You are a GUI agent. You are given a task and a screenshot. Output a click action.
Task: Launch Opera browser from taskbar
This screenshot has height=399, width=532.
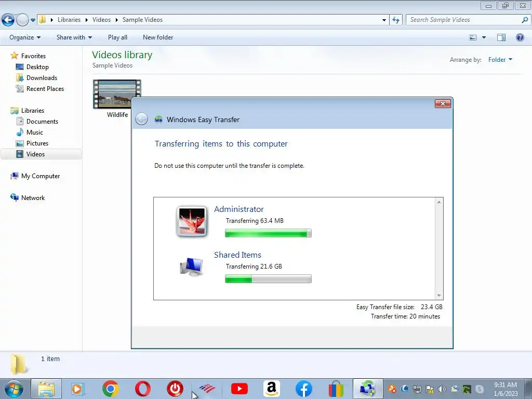click(143, 389)
